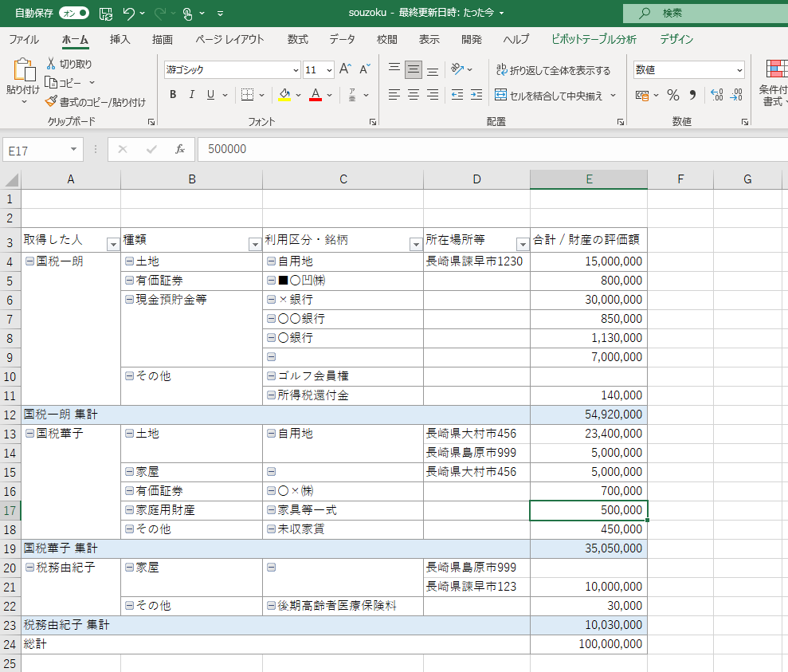
Task: Click the increase font size icon
Action: click(345, 69)
